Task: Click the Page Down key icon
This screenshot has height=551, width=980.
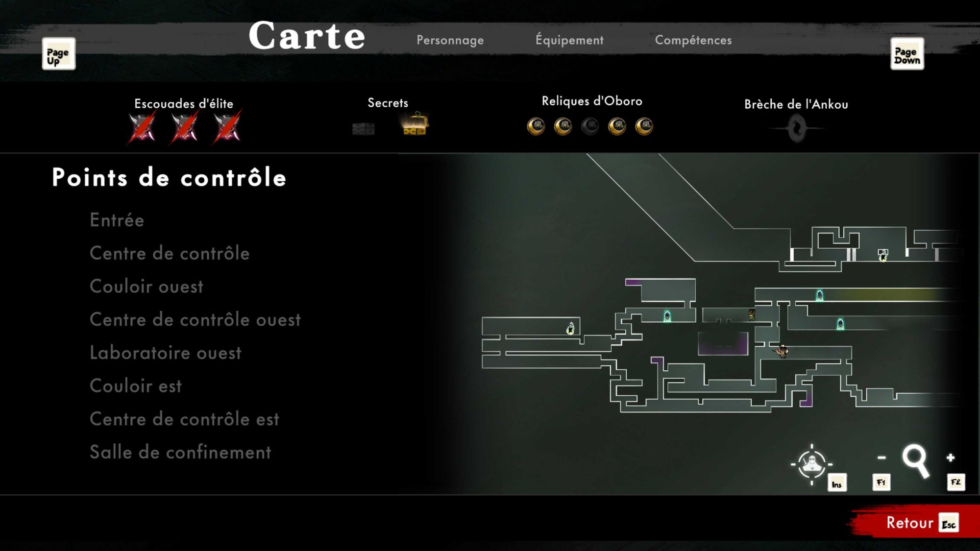Action: coord(907,54)
